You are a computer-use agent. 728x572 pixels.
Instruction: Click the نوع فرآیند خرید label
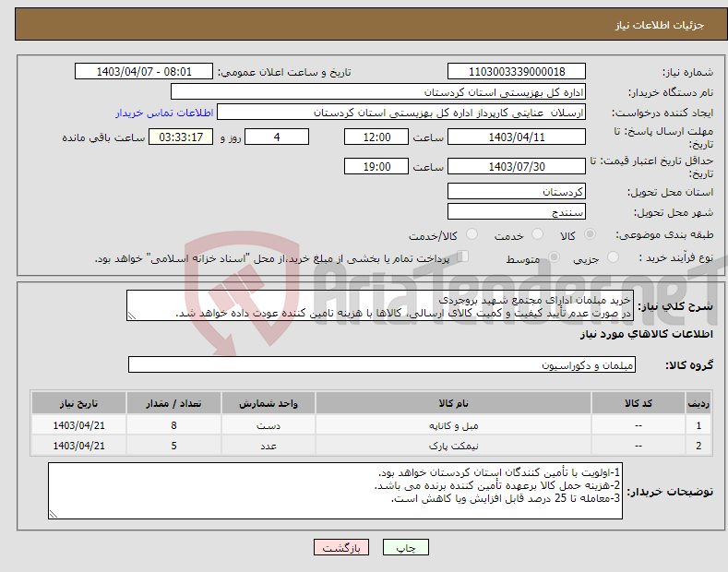click(x=675, y=257)
